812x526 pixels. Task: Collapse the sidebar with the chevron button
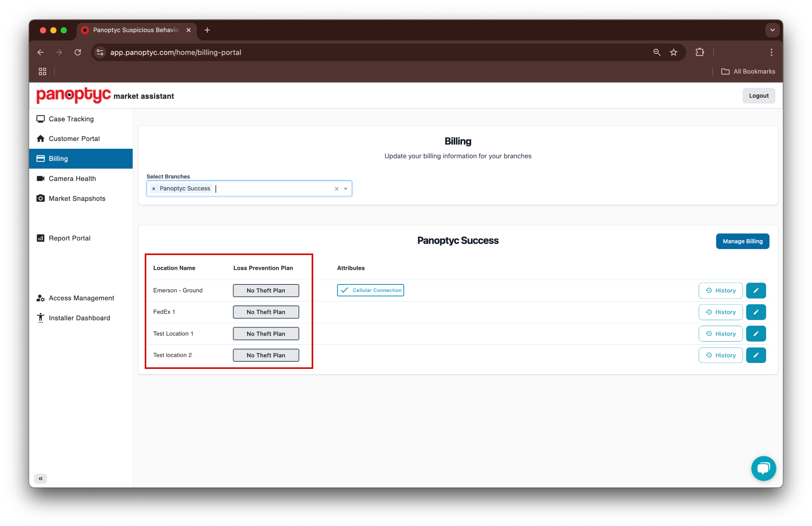pyautogui.click(x=40, y=478)
